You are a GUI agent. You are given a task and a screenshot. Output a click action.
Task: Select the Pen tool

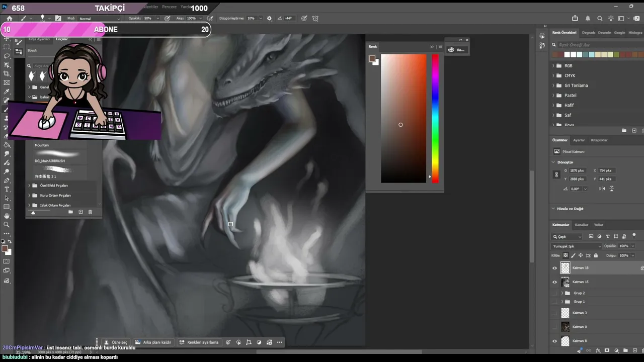tap(7, 180)
